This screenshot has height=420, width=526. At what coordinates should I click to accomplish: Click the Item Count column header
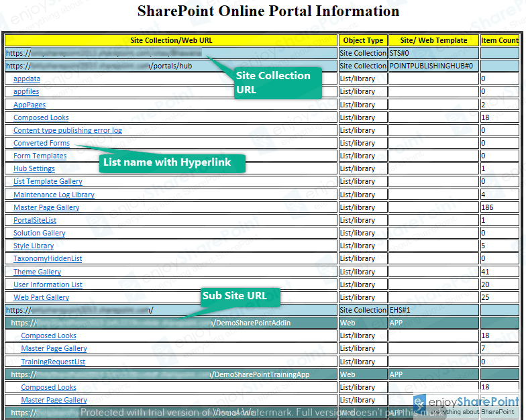(x=499, y=40)
